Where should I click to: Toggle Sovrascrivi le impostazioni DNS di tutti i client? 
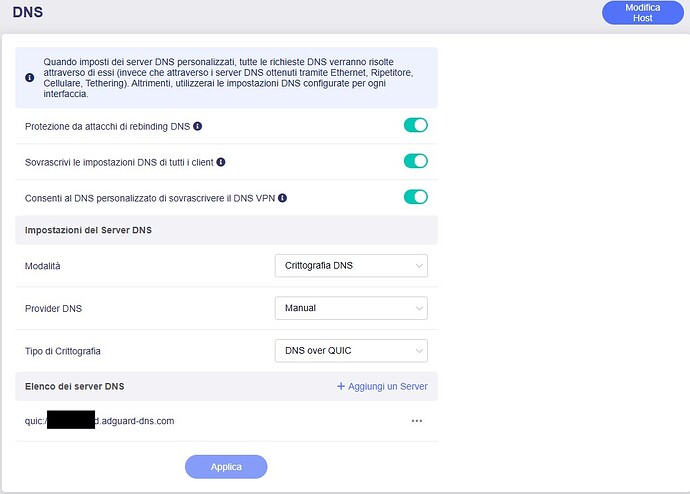(x=415, y=161)
